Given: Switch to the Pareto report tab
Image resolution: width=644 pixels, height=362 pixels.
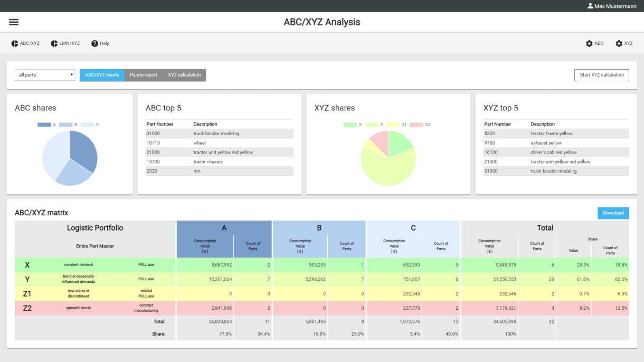Looking at the screenshot, I should [x=144, y=75].
